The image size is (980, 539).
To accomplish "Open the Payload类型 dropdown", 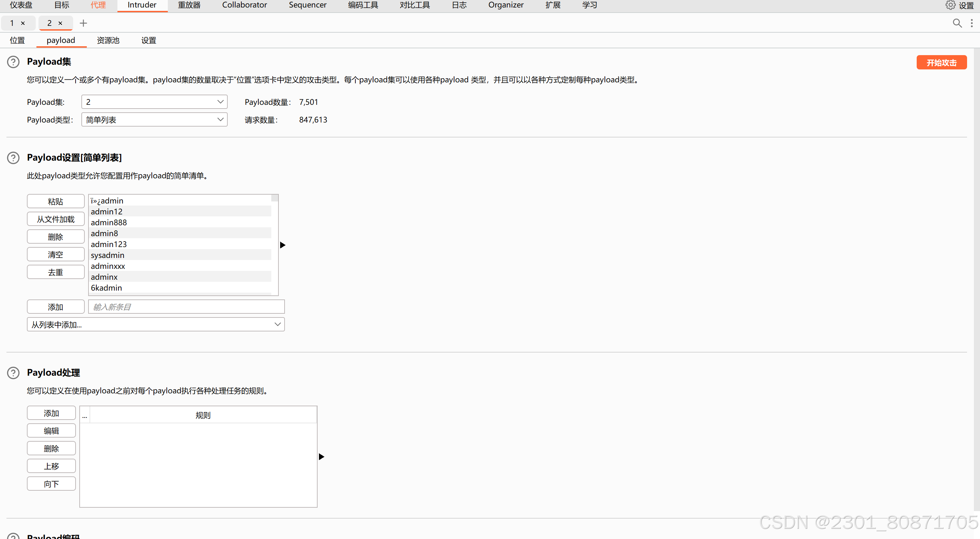I will [154, 120].
